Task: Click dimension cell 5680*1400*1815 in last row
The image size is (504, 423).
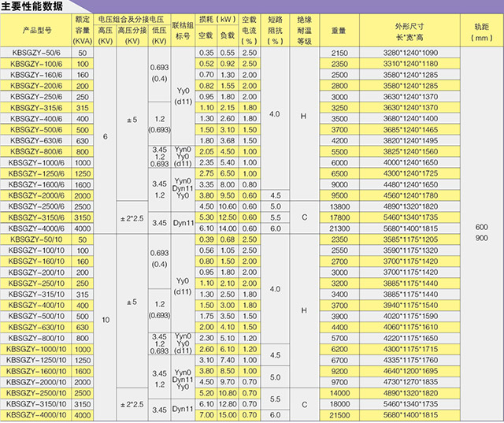Action: tap(410, 415)
